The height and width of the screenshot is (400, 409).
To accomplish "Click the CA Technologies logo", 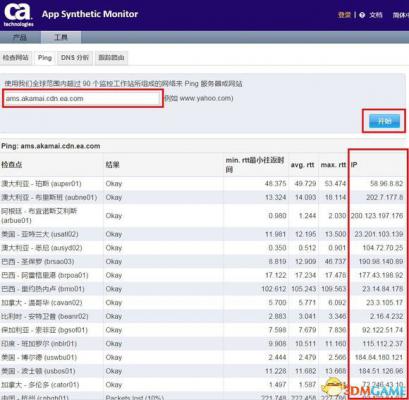I will (x=18, y=14).
